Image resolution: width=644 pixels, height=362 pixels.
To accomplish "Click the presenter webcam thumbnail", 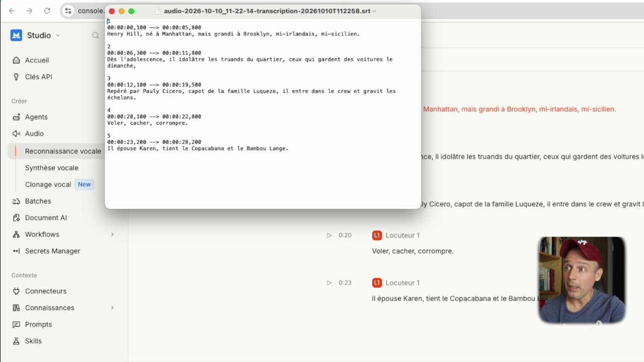I will [x=582, y=280].
